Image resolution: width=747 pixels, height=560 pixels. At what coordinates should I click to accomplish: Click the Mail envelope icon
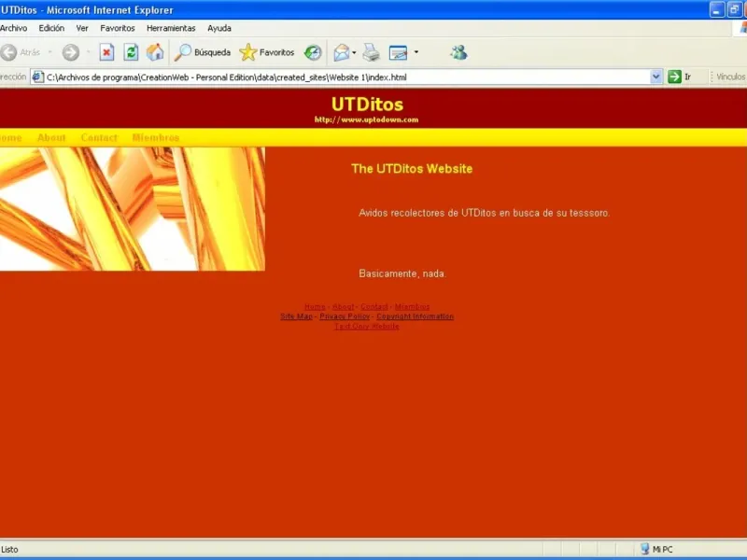point(342,52)
